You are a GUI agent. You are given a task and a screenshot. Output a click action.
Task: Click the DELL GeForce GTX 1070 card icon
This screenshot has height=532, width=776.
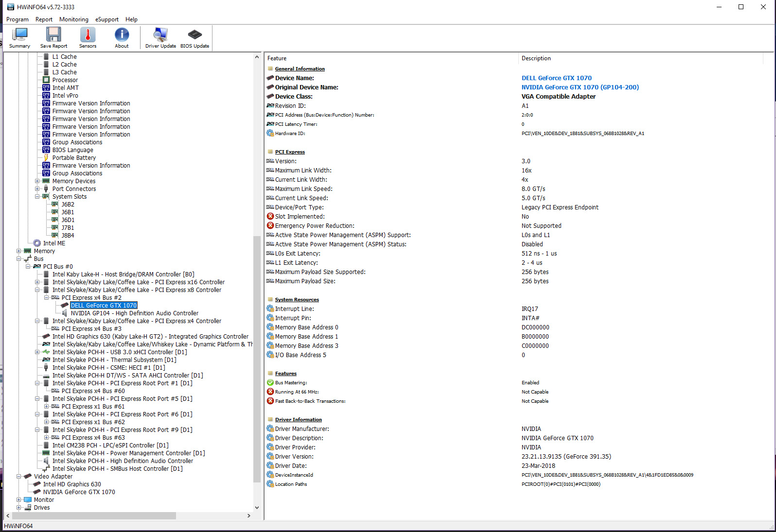coord(65,306)
